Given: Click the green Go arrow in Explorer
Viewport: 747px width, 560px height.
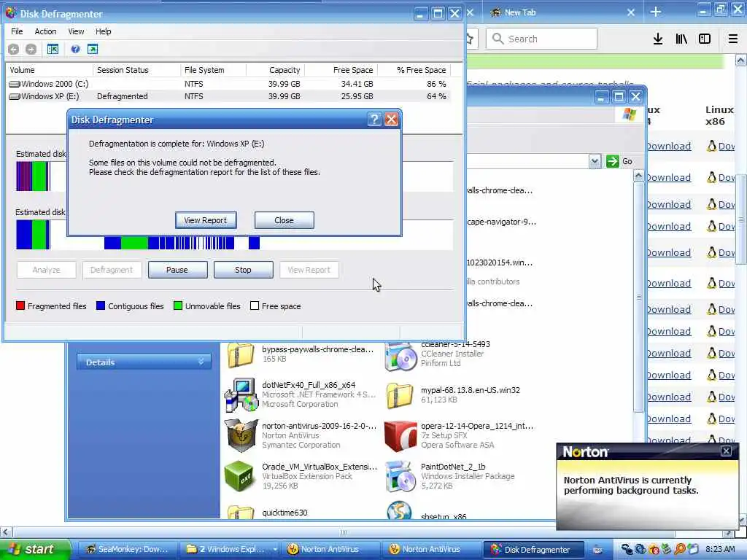Looking at the screenshot, I should 612,161.
